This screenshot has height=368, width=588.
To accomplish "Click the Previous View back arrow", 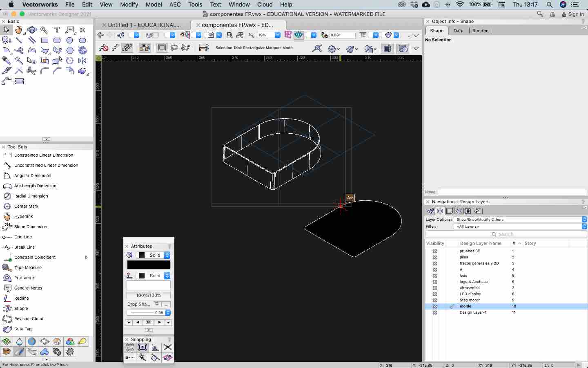I will coord(100,35).
